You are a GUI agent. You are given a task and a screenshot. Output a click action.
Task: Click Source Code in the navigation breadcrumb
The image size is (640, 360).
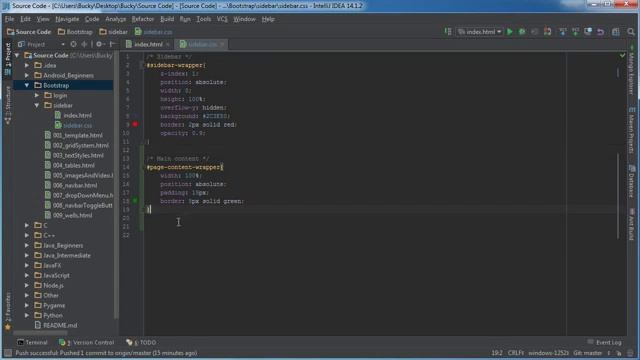click(x=29, y=32)
